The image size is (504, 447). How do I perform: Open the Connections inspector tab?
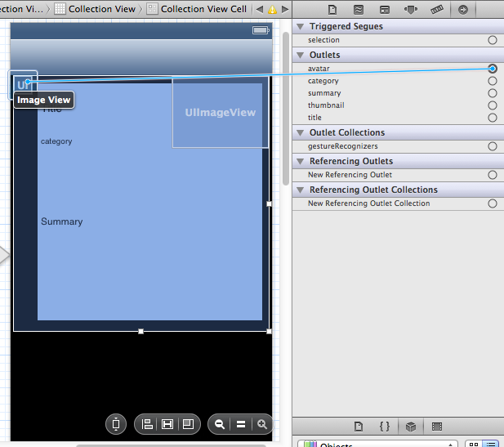tap(463, 10)
